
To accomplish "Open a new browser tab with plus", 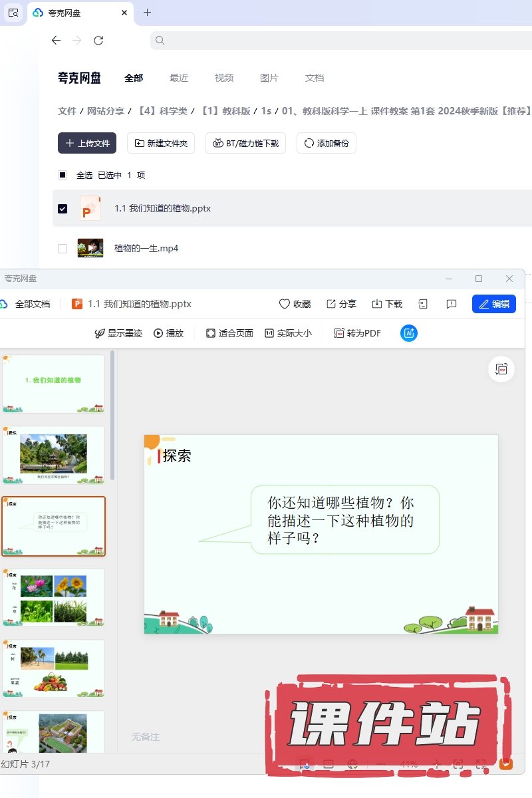I will [x=147, y=13].
